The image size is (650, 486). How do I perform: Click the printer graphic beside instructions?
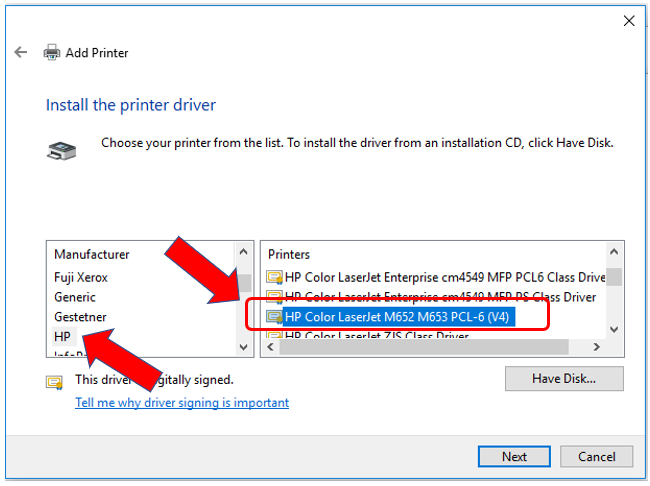pyautogui.click(x=61, y=150)
